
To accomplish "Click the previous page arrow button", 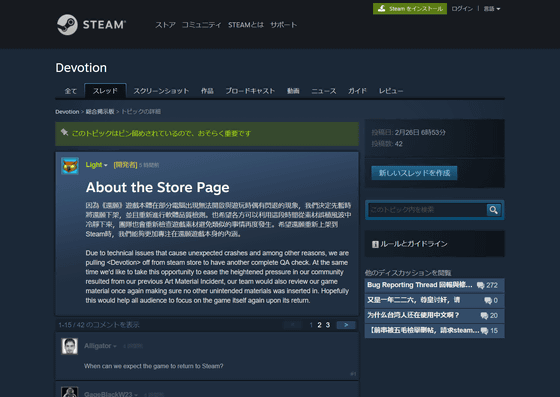I will coord(293,325).
